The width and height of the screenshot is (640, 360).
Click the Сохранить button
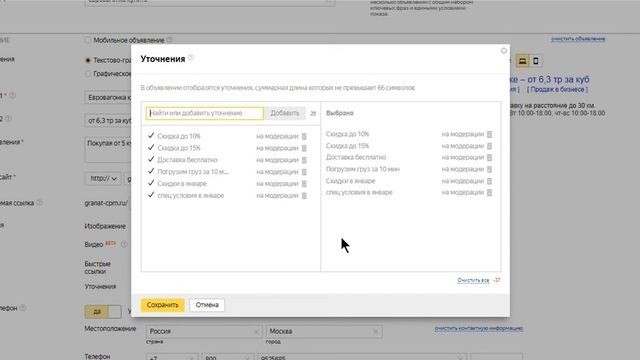tap(162, 305)
